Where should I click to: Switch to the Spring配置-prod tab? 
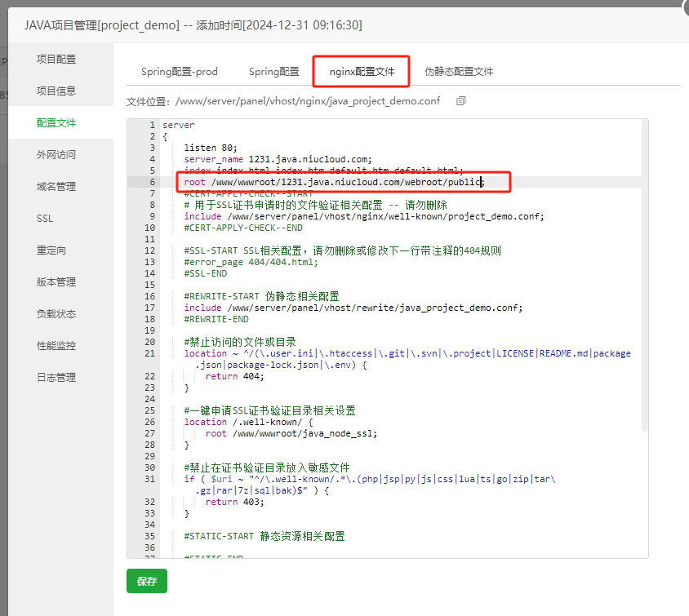point(180,72)
